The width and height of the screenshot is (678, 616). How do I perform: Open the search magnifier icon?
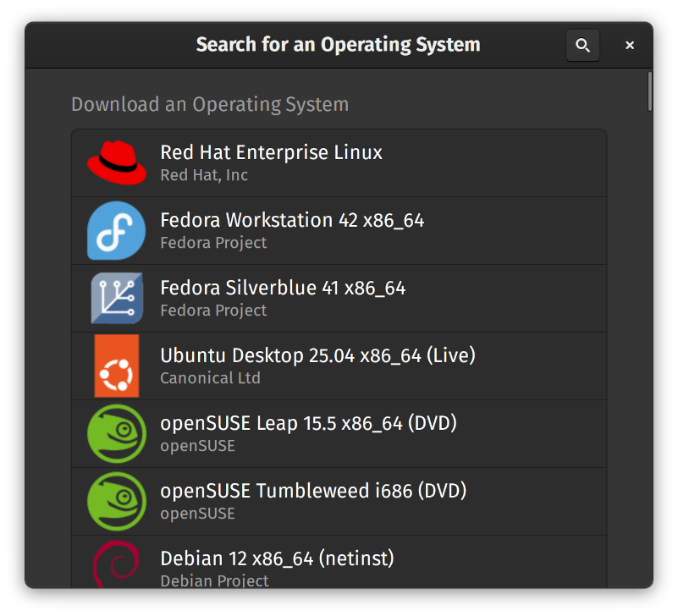tap(582, 45)
